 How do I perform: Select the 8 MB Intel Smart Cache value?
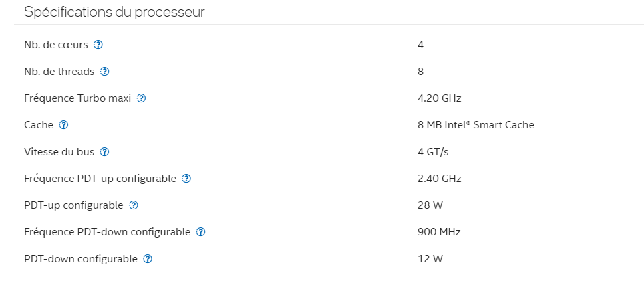point(476,125)
